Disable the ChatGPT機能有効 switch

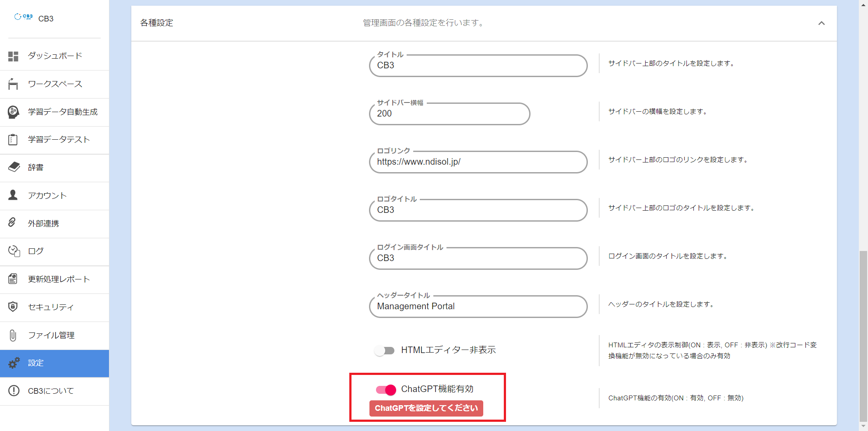point(386,389)
